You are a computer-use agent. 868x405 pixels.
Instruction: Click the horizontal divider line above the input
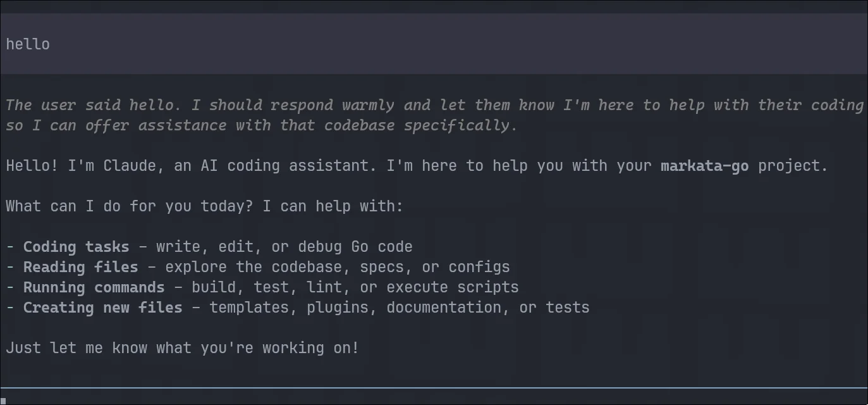pyautogui.click(x=434, y=387)
